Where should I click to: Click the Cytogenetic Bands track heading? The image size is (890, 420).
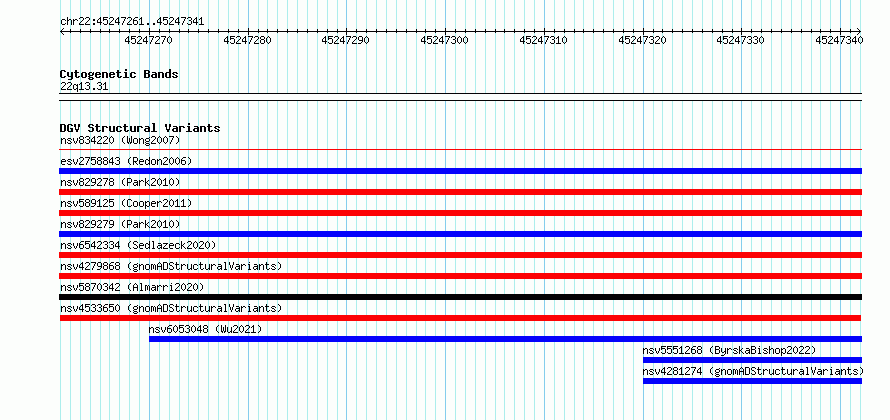[x=119, y=74]
